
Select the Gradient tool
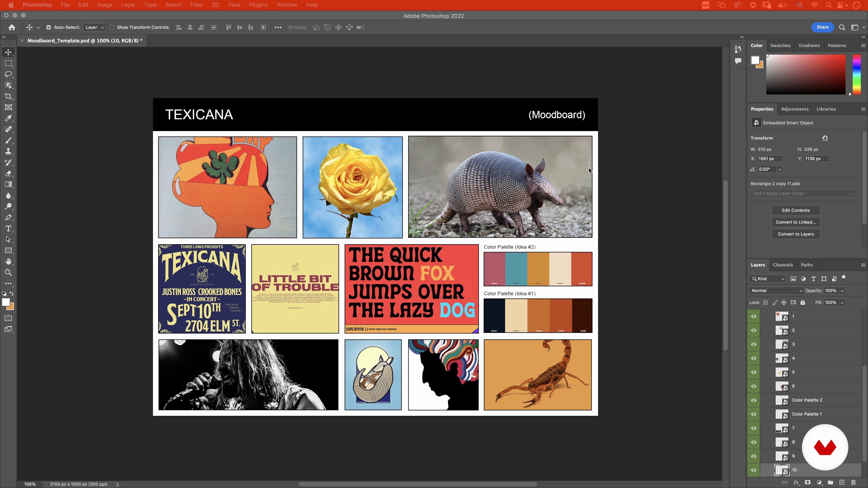click(x=8, y=185)
